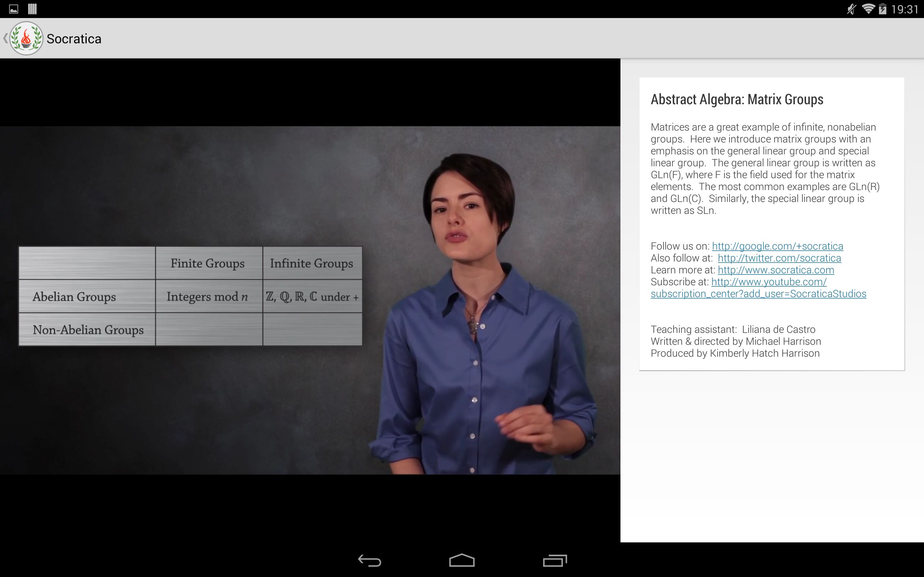Viewport: 924px width, 577px height.
Task: Tap the Android home button
Action: click(x=462, y=560)
